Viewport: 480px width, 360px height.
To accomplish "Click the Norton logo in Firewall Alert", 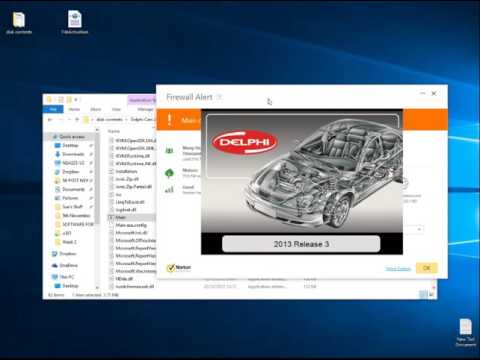I will (x=179, y=268).
